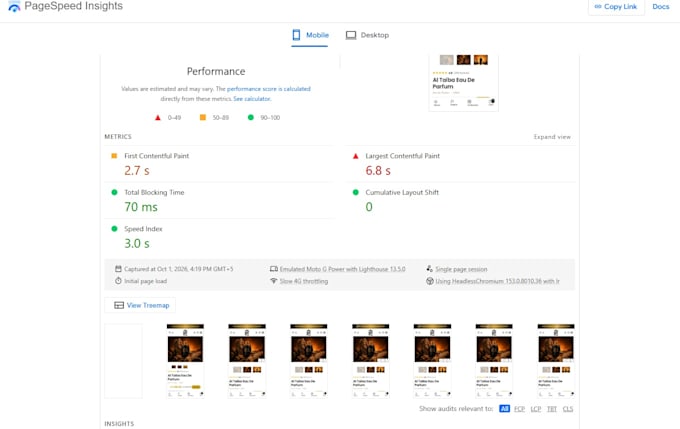Click orange square beside First Contentful Paint
Screen dimensions: 680x429
(114, 156)
